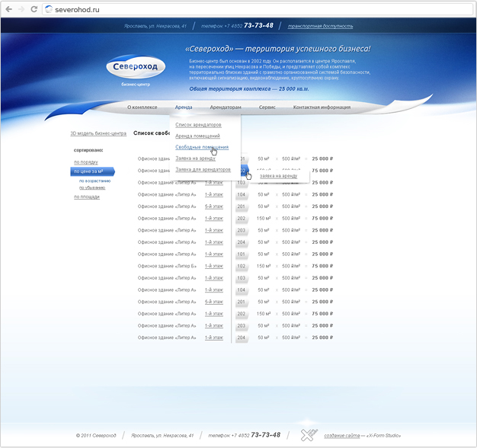Choose Свободные помещения from dropdown
This screenshot has height=448, width=477.
[202, 147]
